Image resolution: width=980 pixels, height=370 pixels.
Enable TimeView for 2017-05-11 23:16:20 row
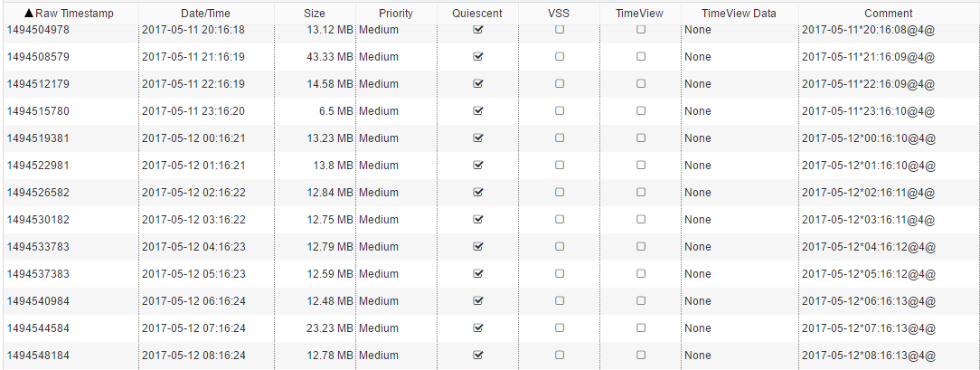point(641,110)
